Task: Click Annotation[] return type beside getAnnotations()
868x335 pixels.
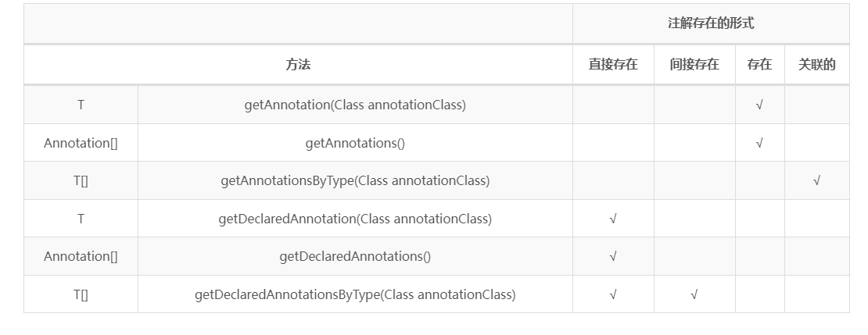Action: tap(81, 143)
